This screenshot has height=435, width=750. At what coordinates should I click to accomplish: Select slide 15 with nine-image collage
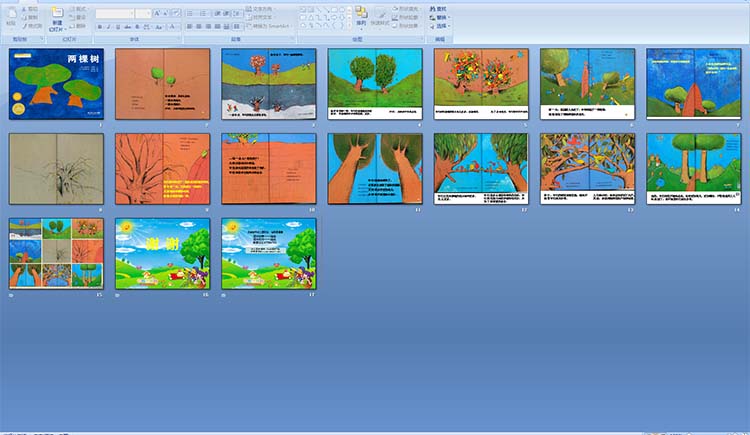click(x=56, y=254)
